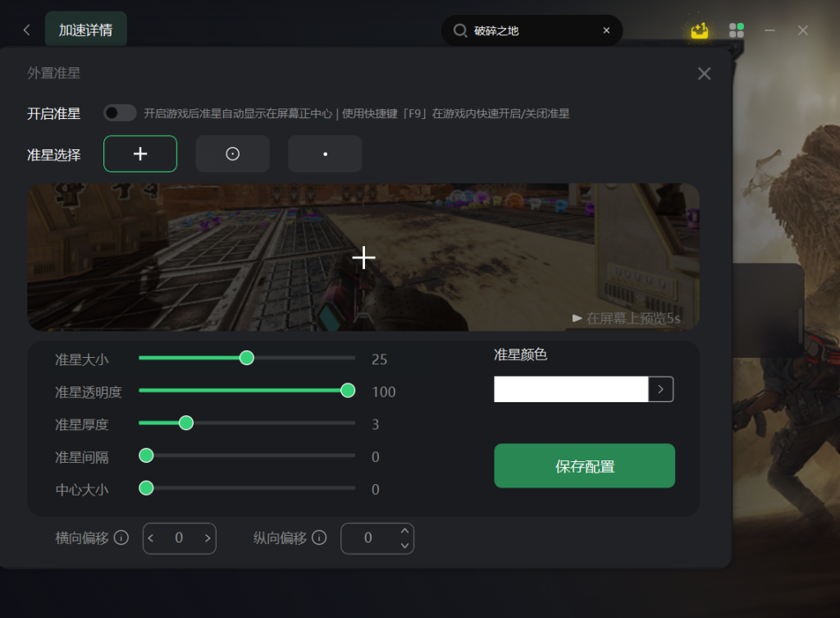Click the 外置准星 dialog title
840x618 pixels.
click(x=53, y=73)
